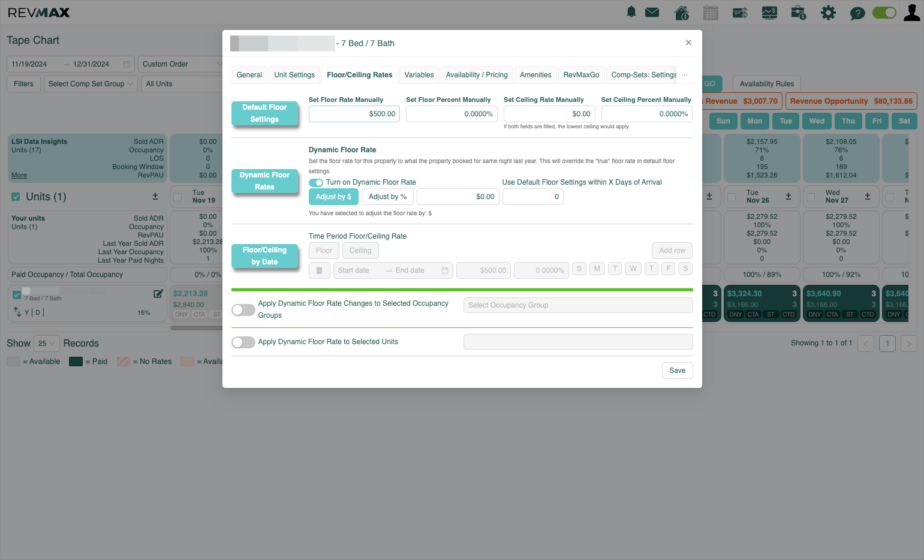924x560 pixels.
Task: Click the Save button
Action: [x=678, y=371]
